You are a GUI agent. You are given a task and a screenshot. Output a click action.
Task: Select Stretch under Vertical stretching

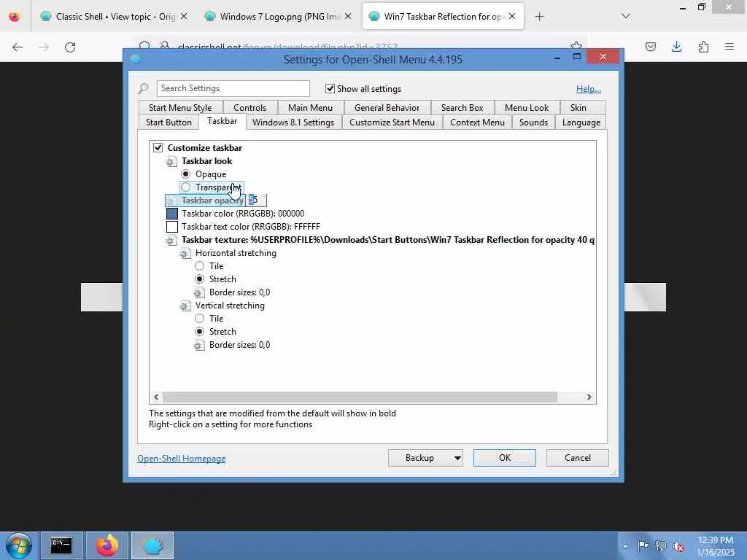tap(200, 332)
